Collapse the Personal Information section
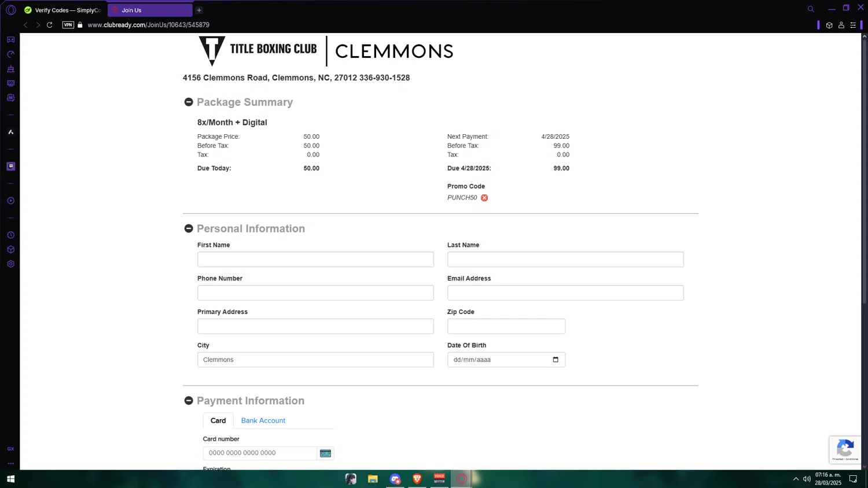Image resolution: width=868 pixels, height=488 pixels. tap(189, 228)
